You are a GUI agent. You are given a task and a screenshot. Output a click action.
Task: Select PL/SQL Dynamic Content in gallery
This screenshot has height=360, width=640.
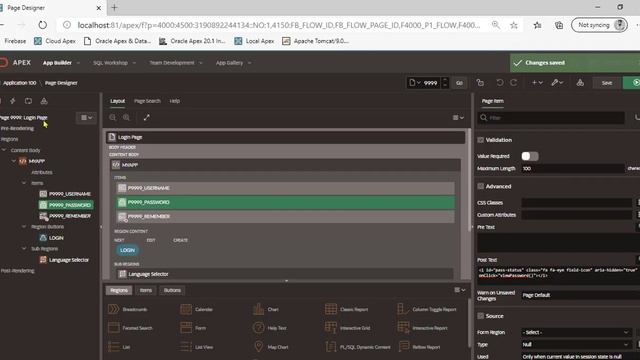click(358, 347)
